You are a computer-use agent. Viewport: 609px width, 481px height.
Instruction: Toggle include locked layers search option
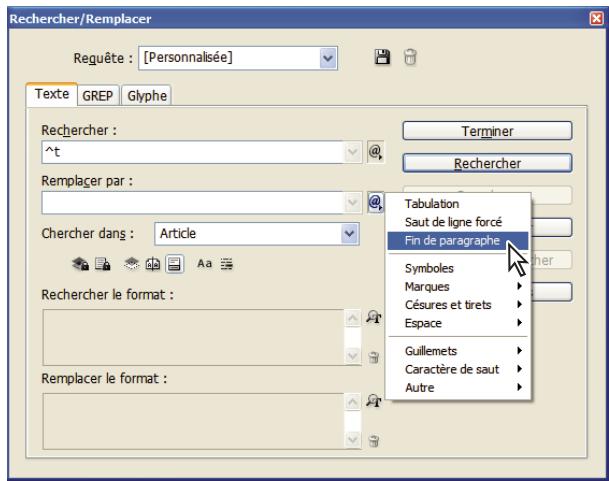(80, 264)
